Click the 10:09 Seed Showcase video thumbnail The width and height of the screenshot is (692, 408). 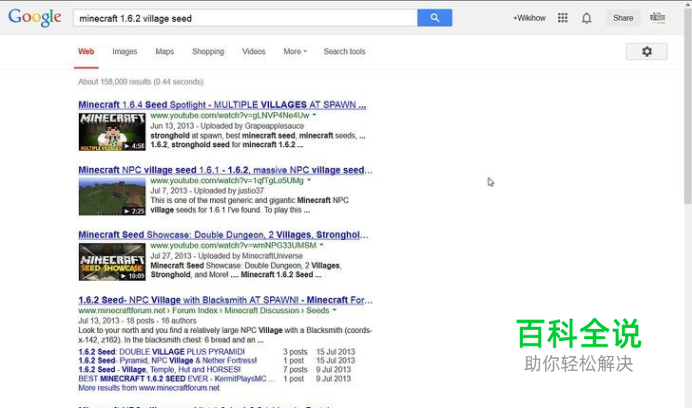click(x=112, y=262)
